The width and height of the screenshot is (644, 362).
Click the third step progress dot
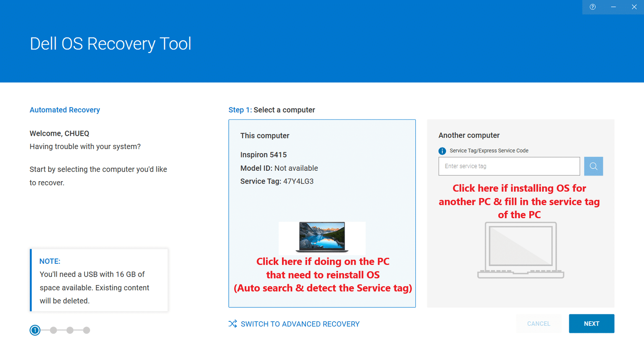[70, 330]
